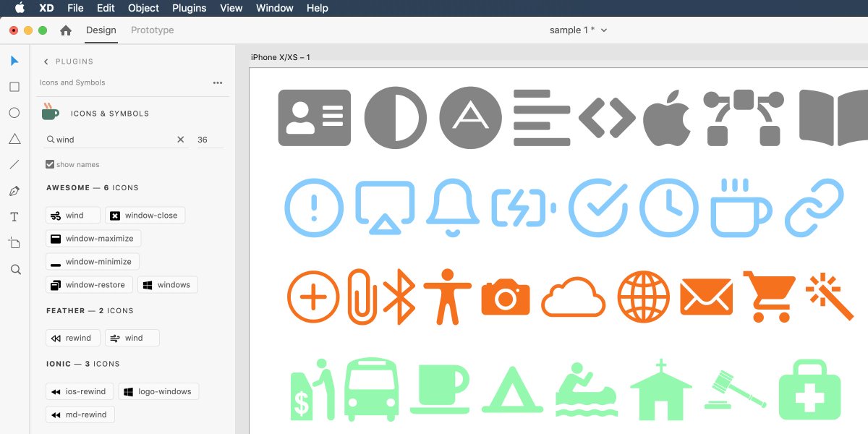
Task: Clear the wind search with the X icon
Action: [181, 140]
